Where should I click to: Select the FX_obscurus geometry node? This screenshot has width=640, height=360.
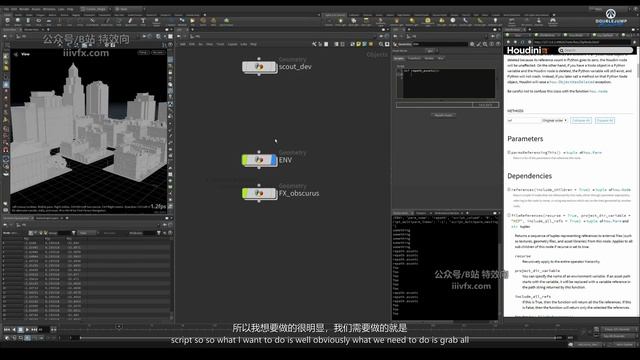[x=259, y=193]
